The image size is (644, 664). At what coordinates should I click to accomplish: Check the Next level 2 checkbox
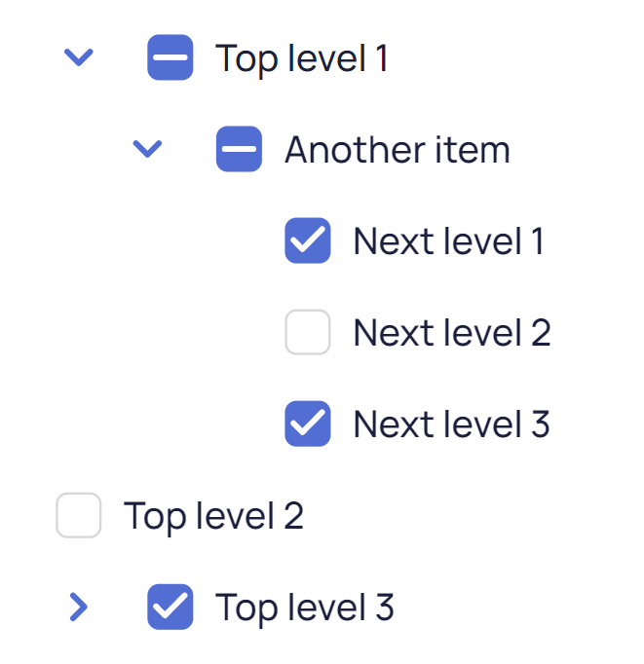pyautogui.click(x=308, y=332)
